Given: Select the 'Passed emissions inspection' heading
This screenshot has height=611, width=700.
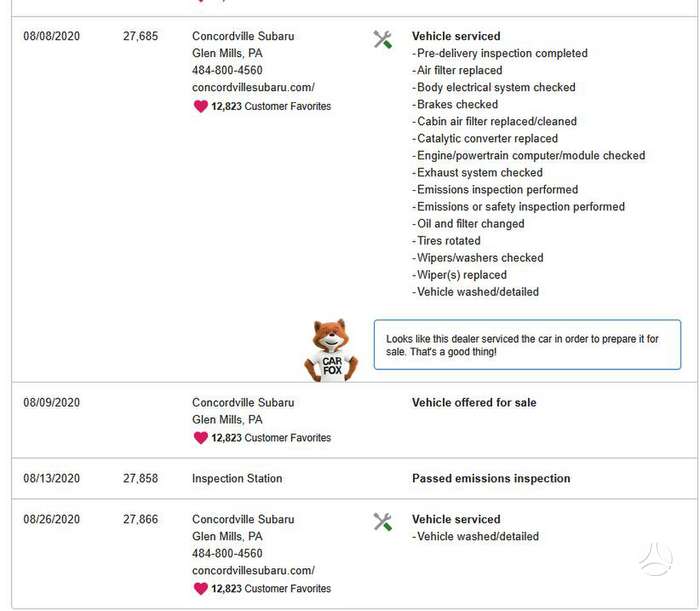Looking at the screenshot, I should click(x=491, y=478).
